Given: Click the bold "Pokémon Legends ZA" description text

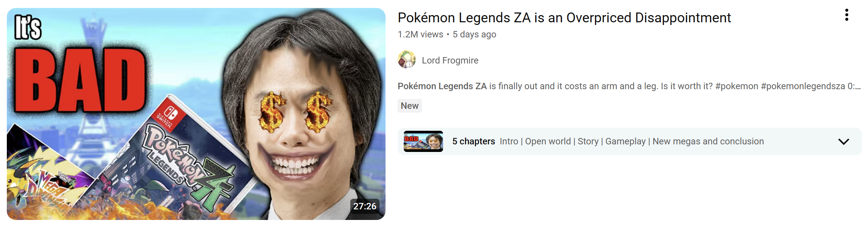Looking at the screenshot, I should [442, 86].
